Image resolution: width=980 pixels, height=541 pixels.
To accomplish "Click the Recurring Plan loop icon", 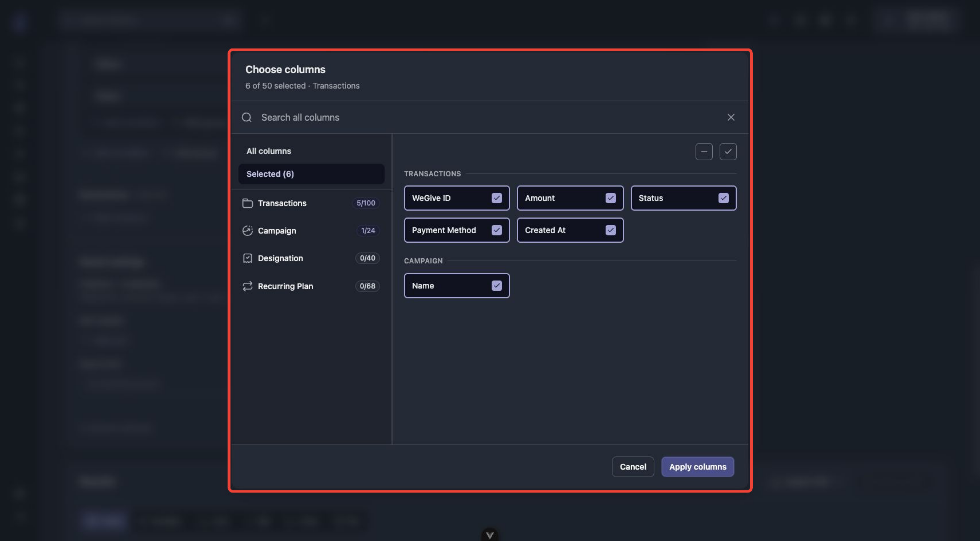I will [247, 286].
